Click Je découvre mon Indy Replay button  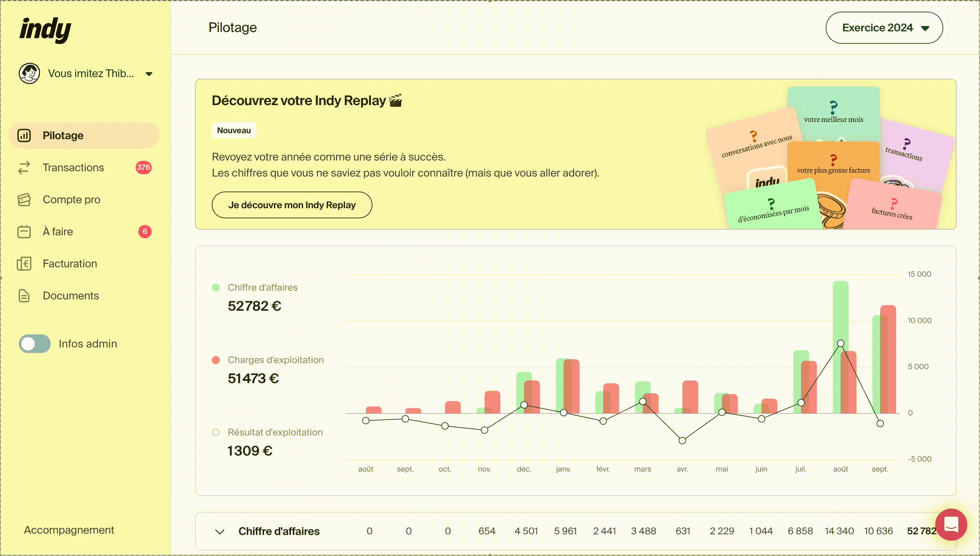292,205
